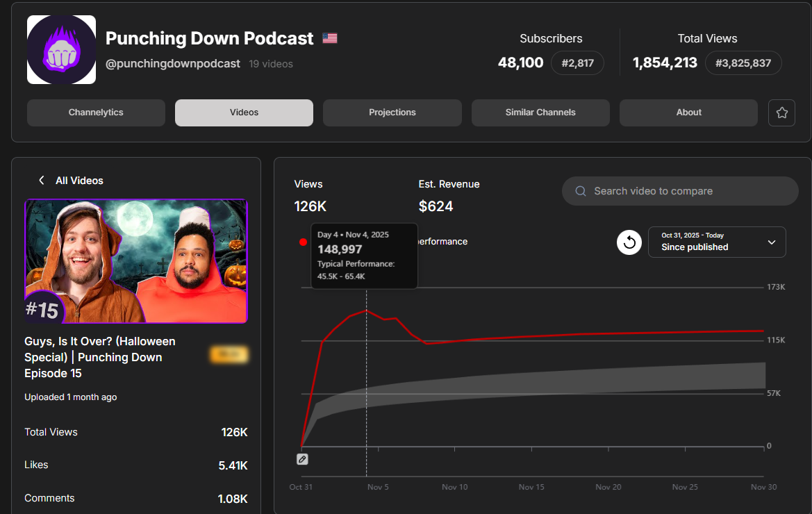Expand the Since published date range dropdown
812x514 pixels.
(717, 242)
